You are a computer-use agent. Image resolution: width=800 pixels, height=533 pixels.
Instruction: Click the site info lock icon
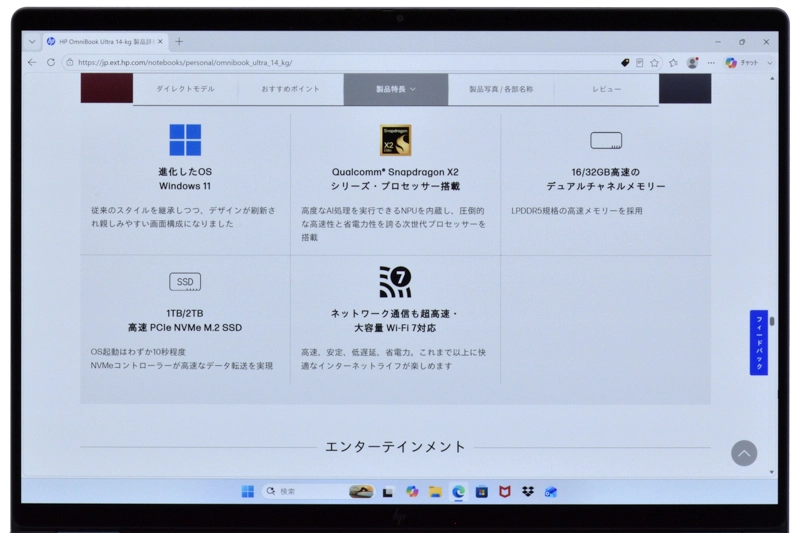(x=70, y=62)
